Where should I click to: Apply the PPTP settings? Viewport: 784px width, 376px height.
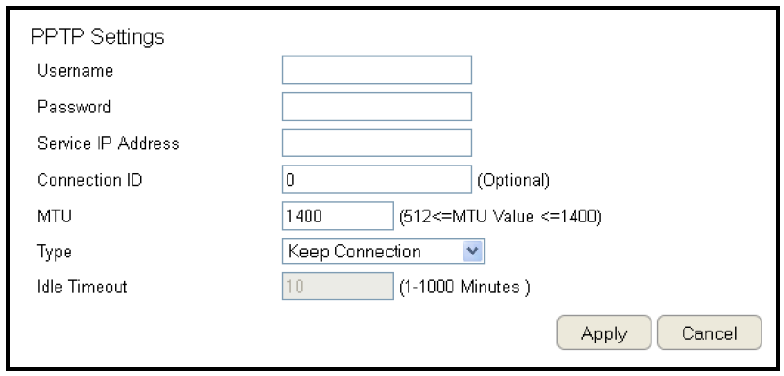(604, 332)
